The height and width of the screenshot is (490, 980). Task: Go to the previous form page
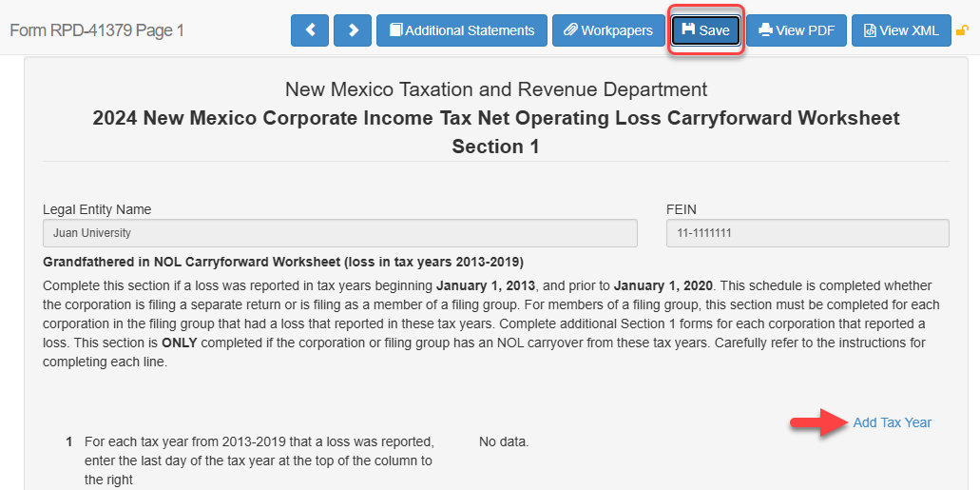pyautogui.click(x=310, y=30)
